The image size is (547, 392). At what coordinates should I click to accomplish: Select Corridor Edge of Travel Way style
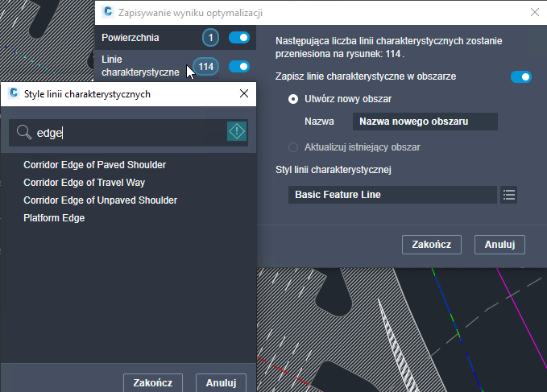(84, 183)
